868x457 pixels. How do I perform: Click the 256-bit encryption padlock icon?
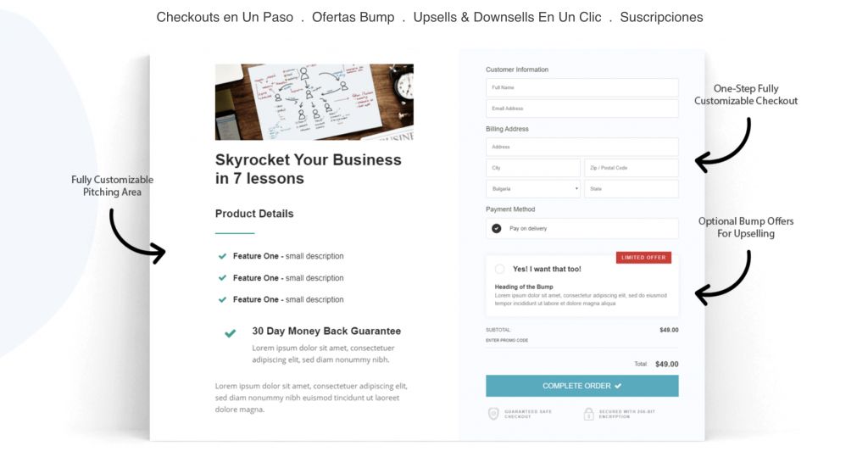point(588,414)
